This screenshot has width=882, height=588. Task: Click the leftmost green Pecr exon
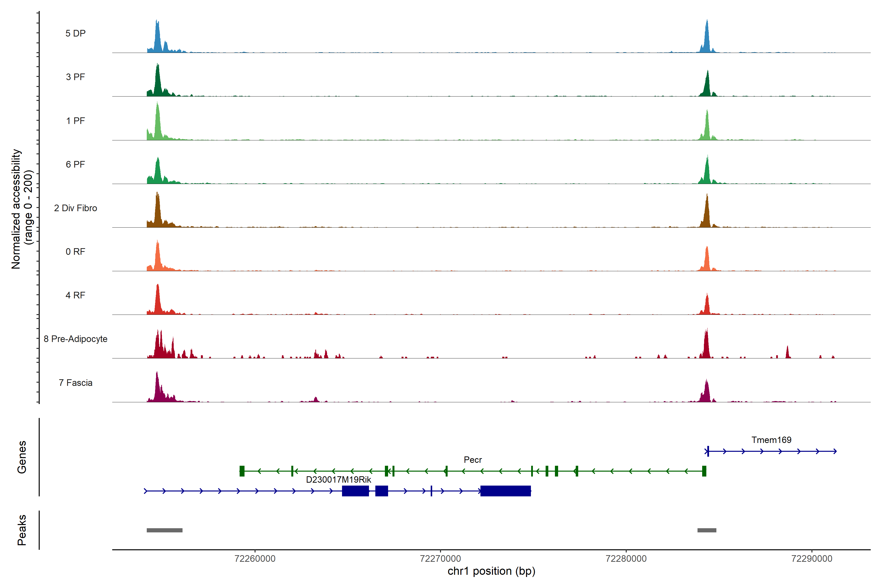(x=242, y=471)
